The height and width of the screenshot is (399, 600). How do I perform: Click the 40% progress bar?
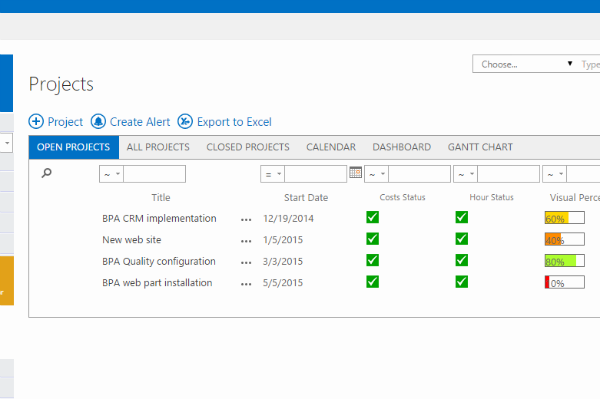point(565,239)
